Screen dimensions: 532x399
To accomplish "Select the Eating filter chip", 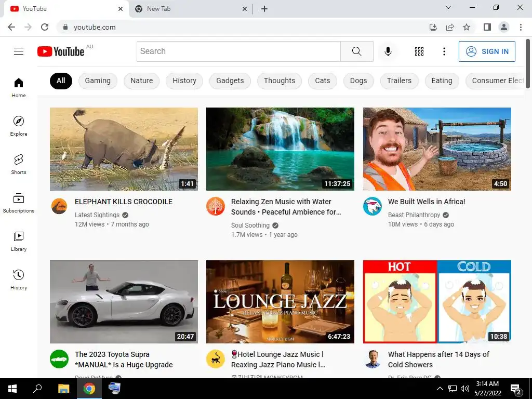I will (x=442, y=81).
